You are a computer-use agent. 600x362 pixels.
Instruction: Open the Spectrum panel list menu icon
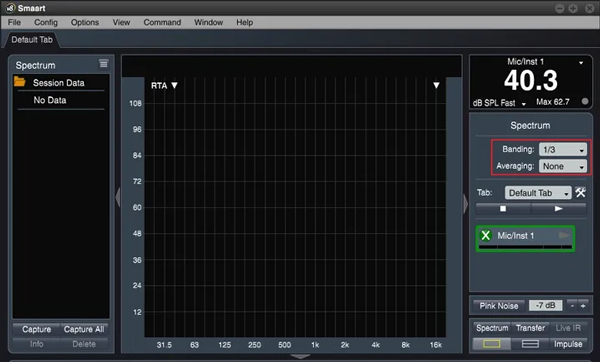(x=104, y=64)
